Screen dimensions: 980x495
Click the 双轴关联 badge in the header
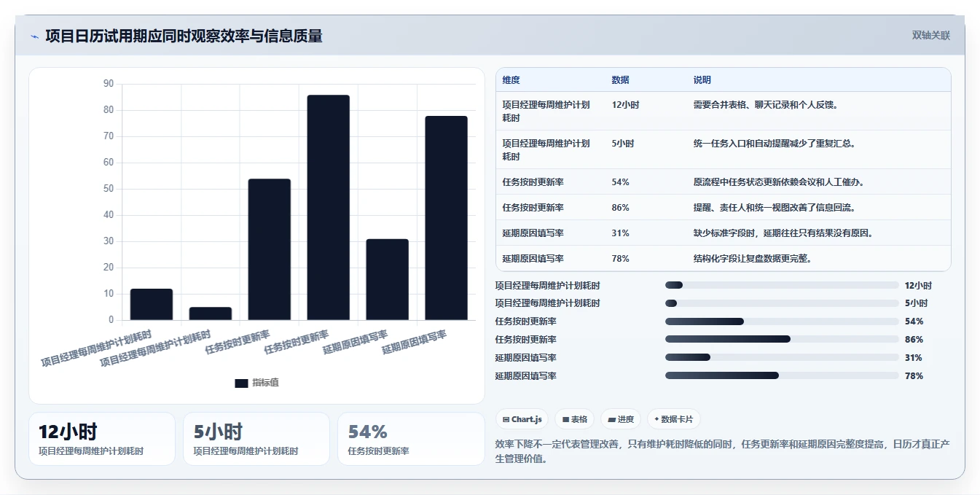coord(930,35)
